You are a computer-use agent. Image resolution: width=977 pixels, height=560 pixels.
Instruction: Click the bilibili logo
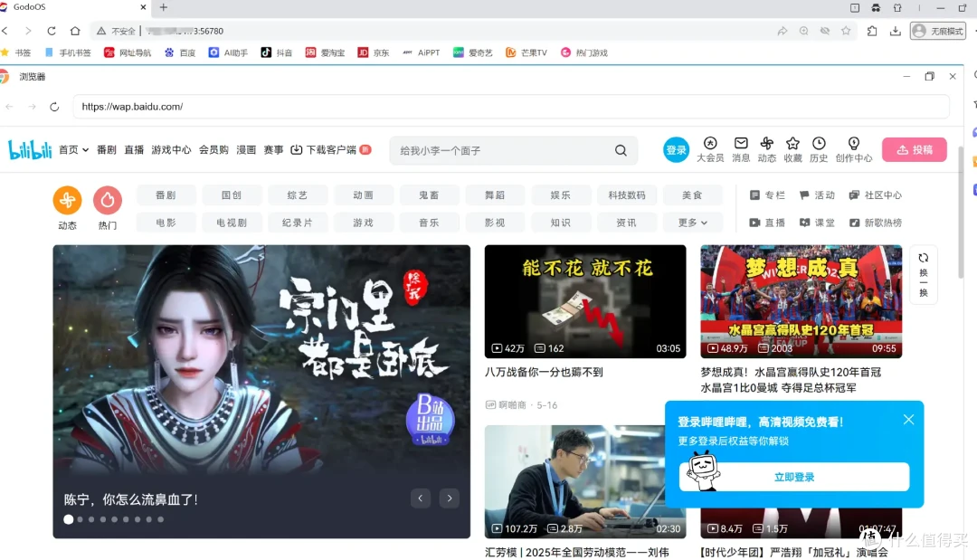30,149
